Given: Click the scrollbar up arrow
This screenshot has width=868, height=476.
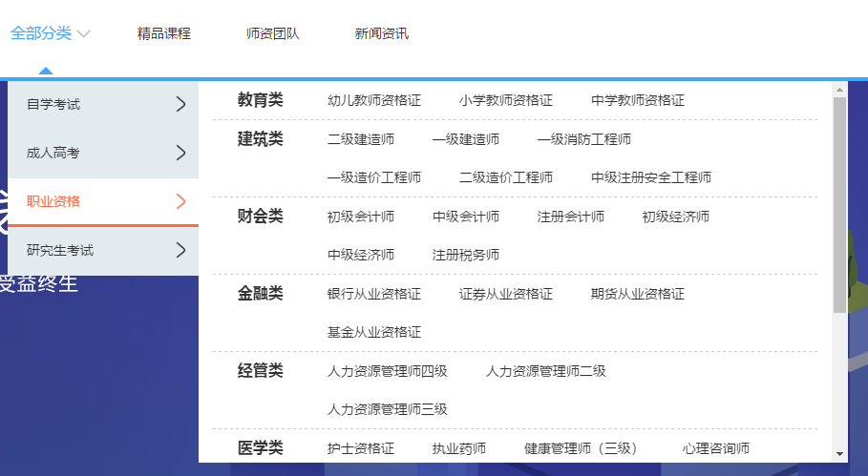Looking at the screenshot, I should (x=839, y=90).
